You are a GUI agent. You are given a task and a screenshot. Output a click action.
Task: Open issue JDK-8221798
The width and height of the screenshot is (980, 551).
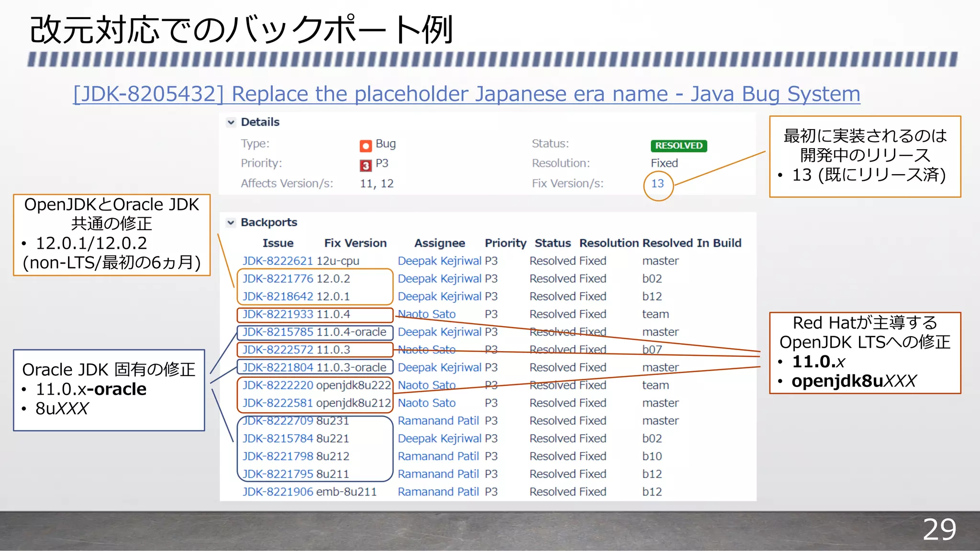pos(278,456)
